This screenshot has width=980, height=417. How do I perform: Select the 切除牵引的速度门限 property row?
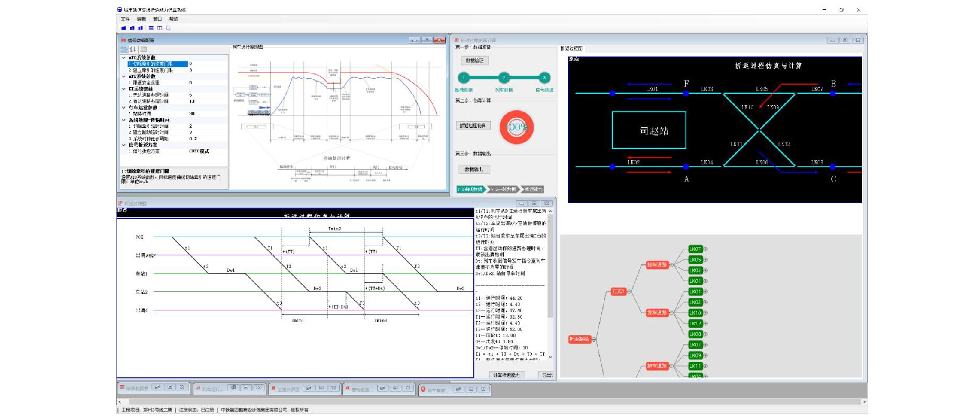[x=177, y=64]
